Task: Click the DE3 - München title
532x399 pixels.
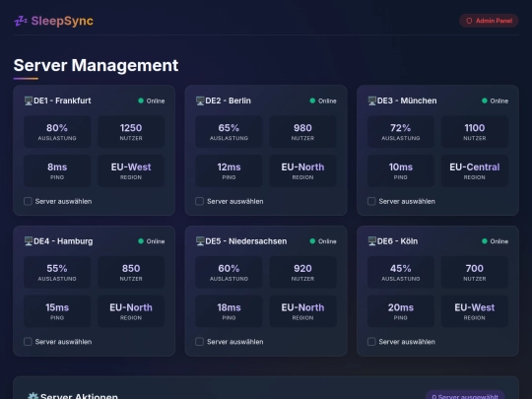Action: point(407,100)
